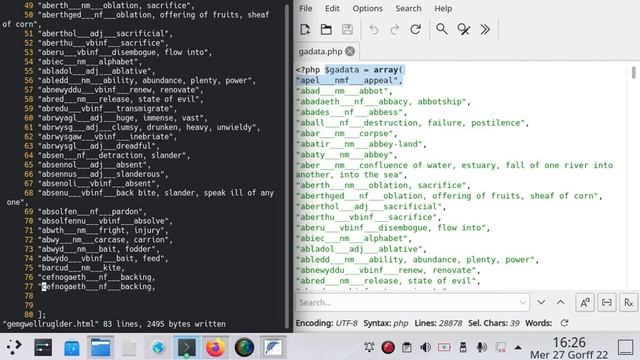
Task: Switch to the Konsole terminal window
Action: pyautogui.click(x=187, y=347)
